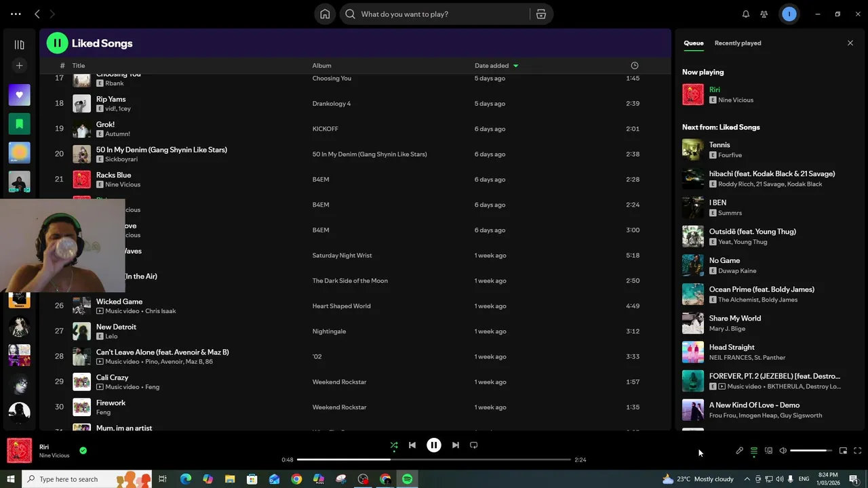Skip to the next track
Viewport: 868px width, 488px height.
(x=456, y=445)
